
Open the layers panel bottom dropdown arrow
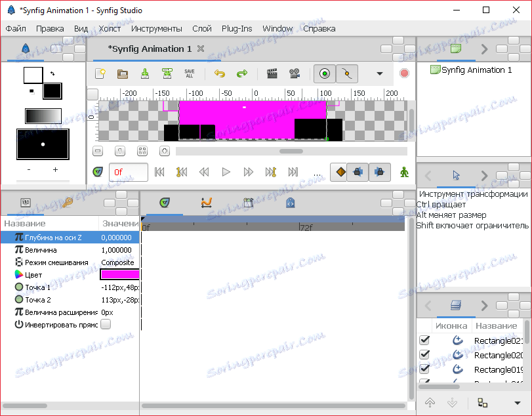[x=518, y=402]
